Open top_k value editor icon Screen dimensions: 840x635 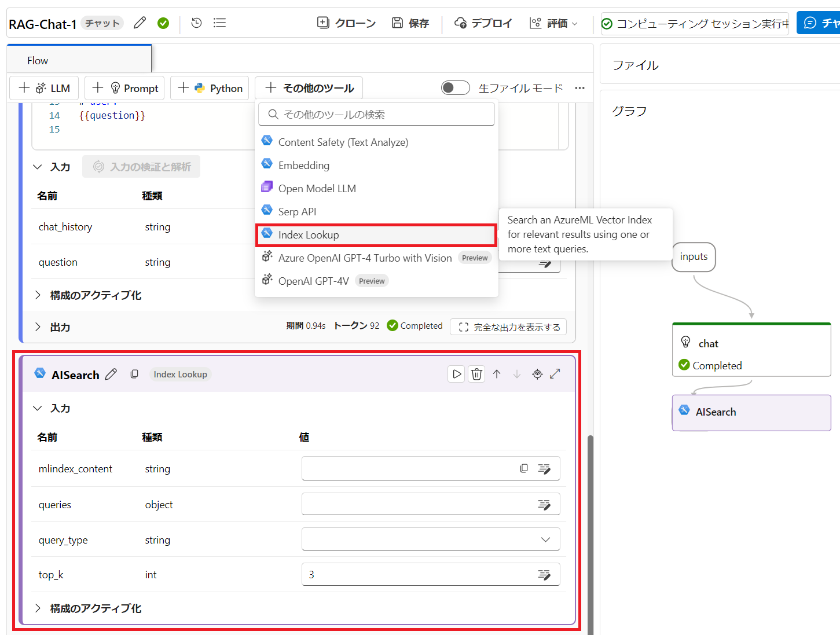[544, 575]
